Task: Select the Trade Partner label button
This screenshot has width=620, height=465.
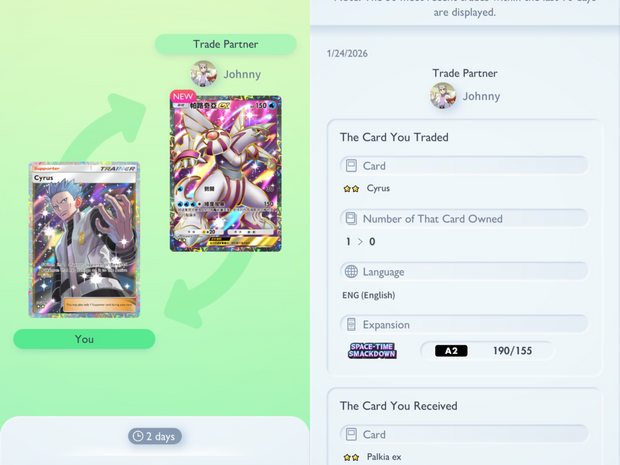Action: tap(225, 44)
